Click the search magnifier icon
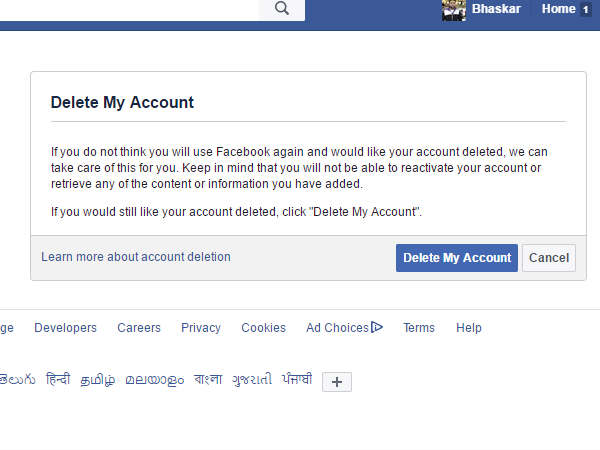The height and width of the screenshot is (450, 600). point(282,9)
